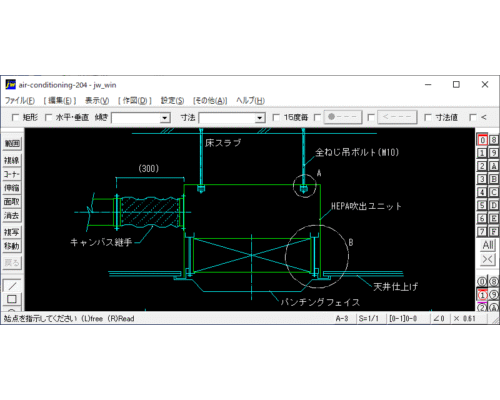Select layer group 8 circle button
The width and height of the screenshot is (500, 400).
(x=494, y=282)
